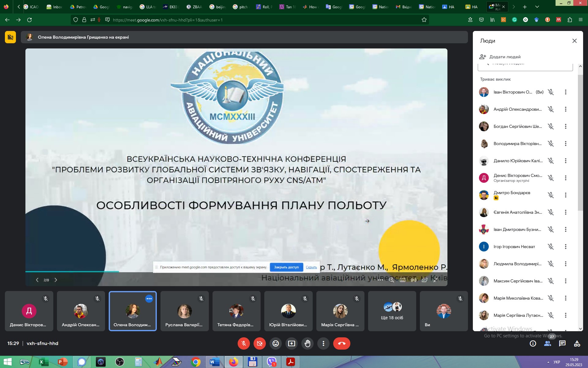The width and height of the screenshot is (588, 368).
Task: Mute Євгенія Анатоліївна's microphone icon
Action: tap(551, 212)
